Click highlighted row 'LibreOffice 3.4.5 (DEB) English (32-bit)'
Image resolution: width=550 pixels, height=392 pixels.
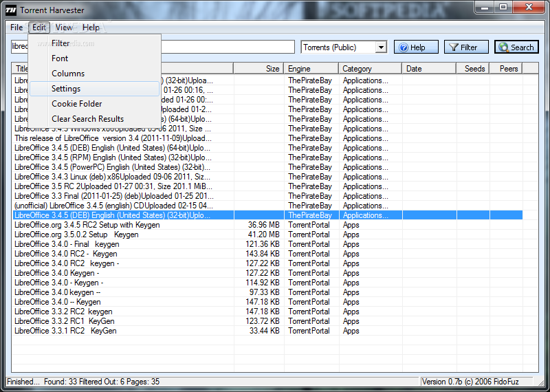point(267,215)
